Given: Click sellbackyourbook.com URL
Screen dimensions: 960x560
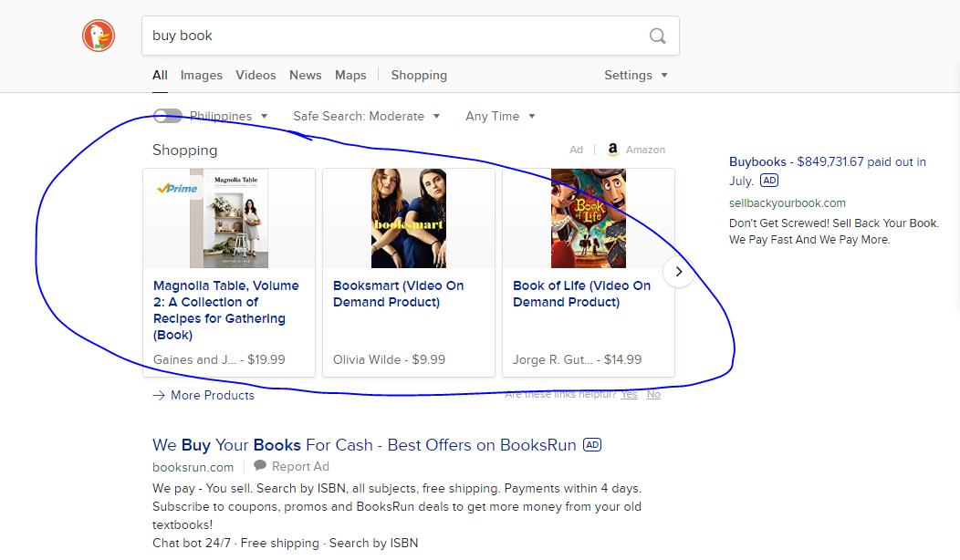Looking at the screenshot, I should coord(788,203).
